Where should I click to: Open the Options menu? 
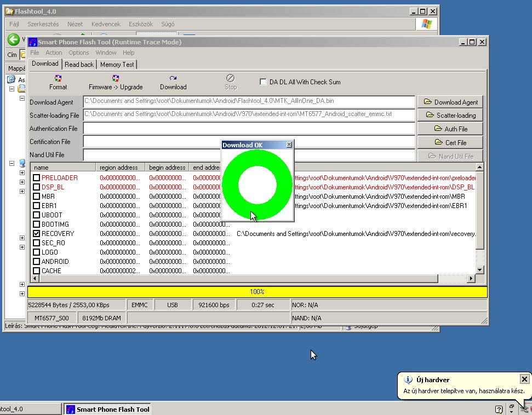click(x=79, y=53)
